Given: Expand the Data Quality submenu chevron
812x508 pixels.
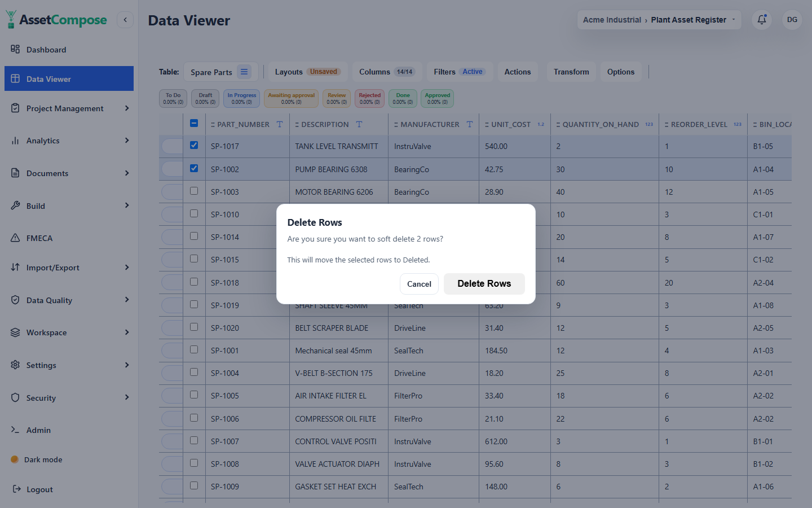Looking at the screenshot, I should pyautogui.click(x=127, y=300).
